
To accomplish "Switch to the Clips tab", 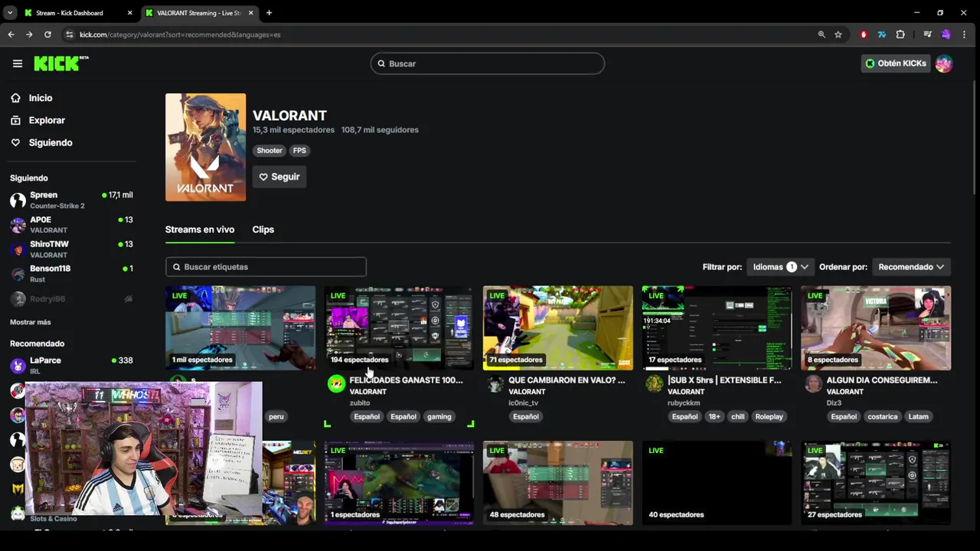I will coord(263,230).
